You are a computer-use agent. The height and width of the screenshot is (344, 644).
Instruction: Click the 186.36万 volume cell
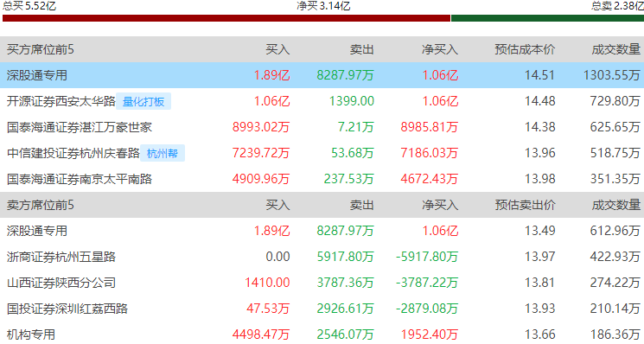click(615, 334)
